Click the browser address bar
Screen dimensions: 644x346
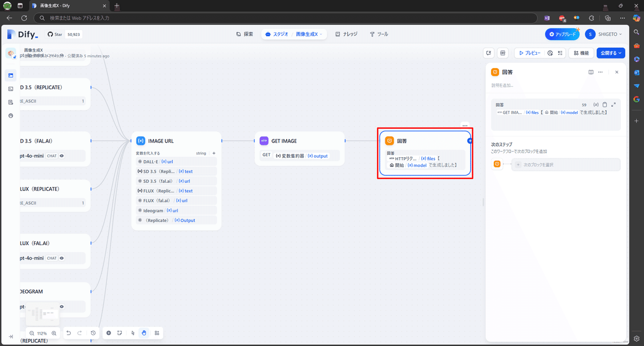click(286, 18)
